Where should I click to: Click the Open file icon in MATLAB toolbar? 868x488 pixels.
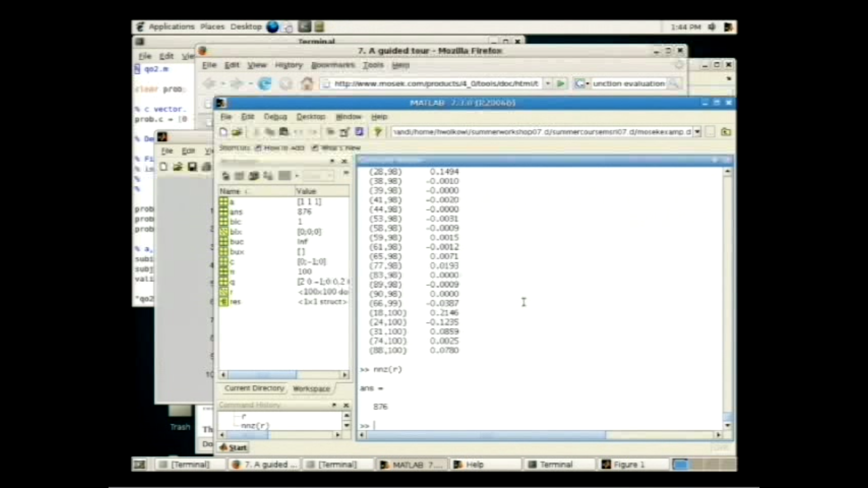[x=237, y=132]
